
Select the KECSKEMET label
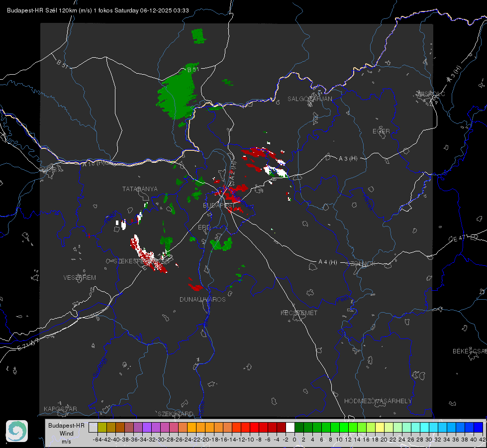(299, 313)
